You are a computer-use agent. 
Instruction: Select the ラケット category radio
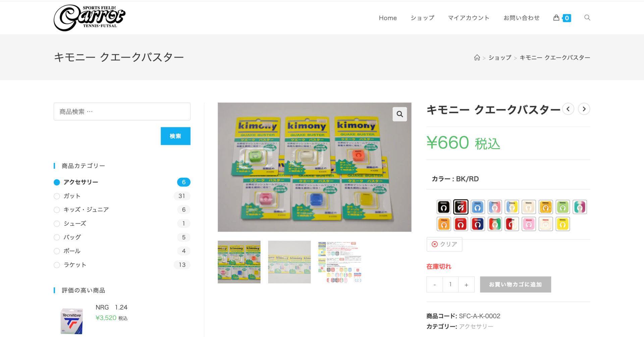[x=57, y=265]
